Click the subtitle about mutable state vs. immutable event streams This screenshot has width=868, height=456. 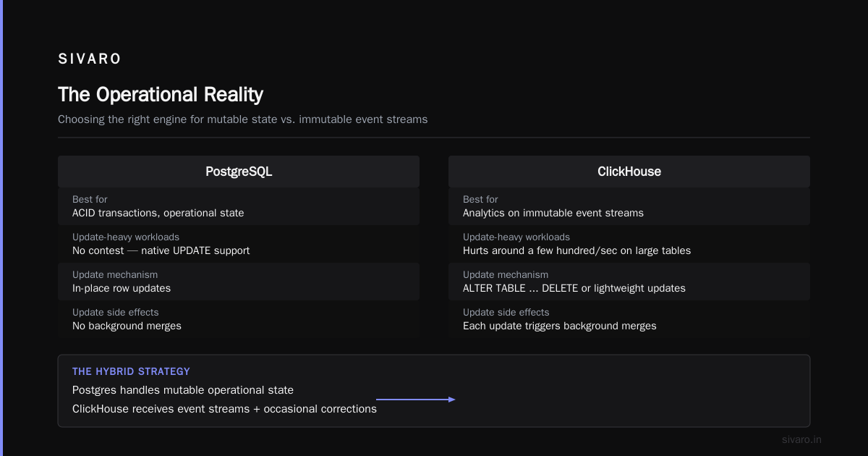pyautogui.click(x=242, y=119)
